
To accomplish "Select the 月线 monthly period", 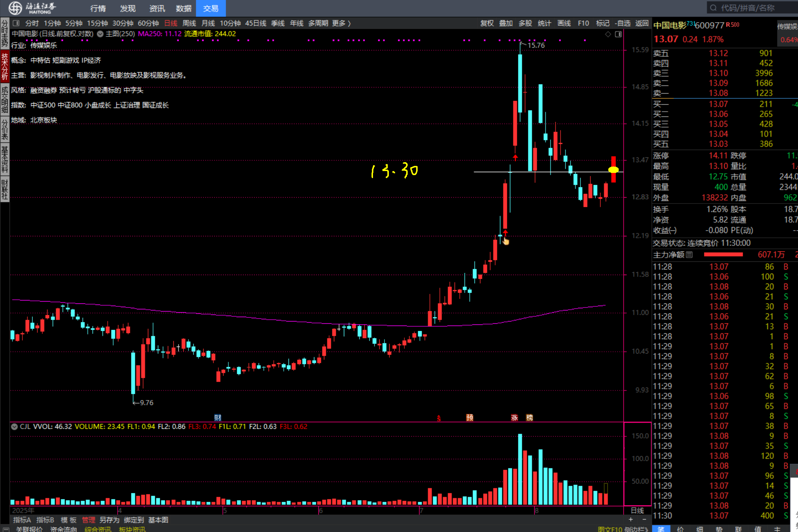I will click(x=208, y=23).
